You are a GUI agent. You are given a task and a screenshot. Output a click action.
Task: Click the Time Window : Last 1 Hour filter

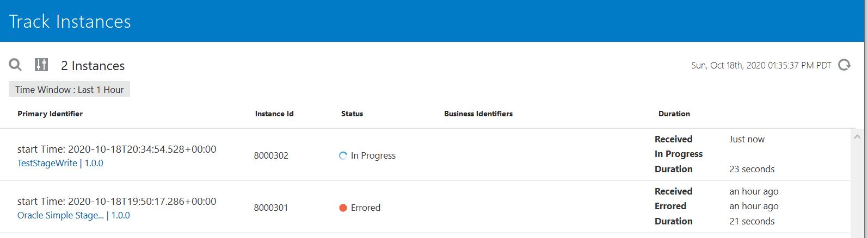click(x=69, y=90)
